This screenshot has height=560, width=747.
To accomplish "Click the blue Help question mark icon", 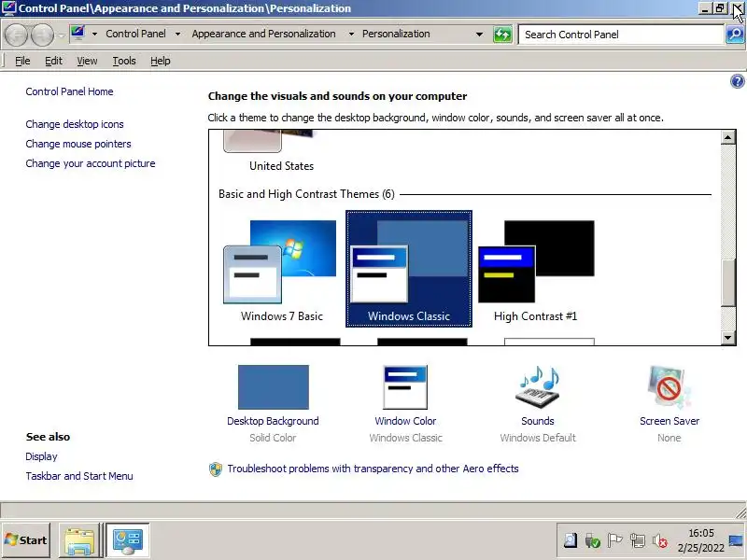I will tap(737, 81).
